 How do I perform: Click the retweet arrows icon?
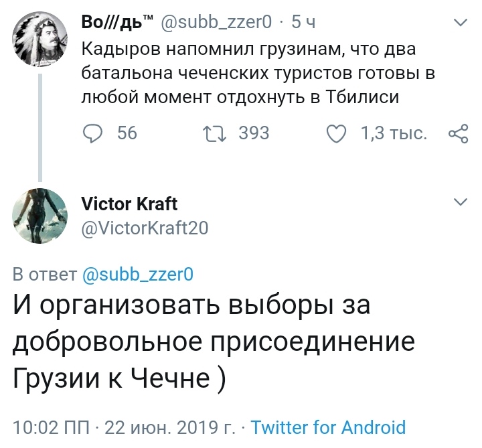(215, 134)
